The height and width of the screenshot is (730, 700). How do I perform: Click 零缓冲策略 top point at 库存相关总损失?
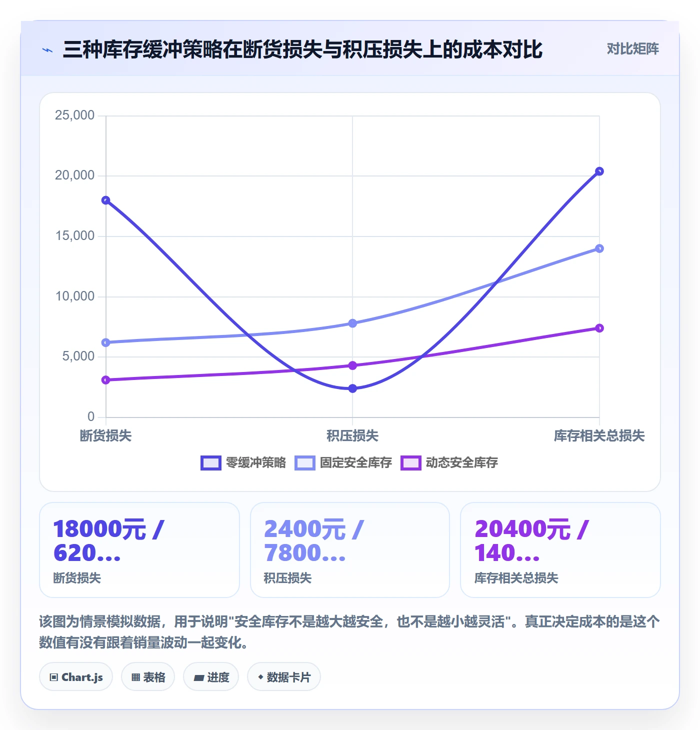599,171
